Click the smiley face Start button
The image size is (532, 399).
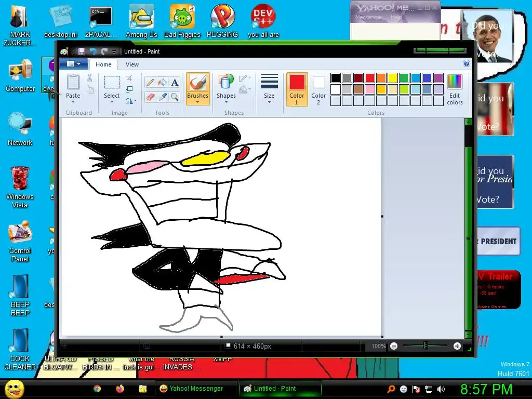coord(15,389)
